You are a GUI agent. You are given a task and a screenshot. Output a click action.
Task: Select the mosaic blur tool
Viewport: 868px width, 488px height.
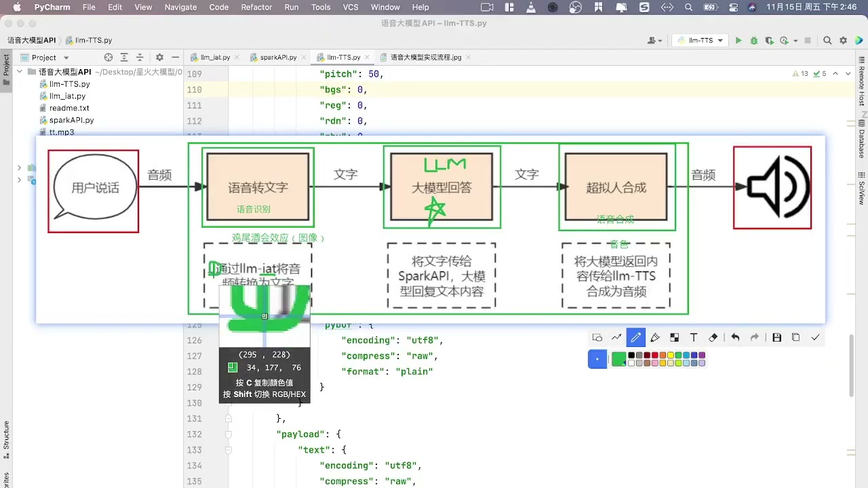pos(674,338)
